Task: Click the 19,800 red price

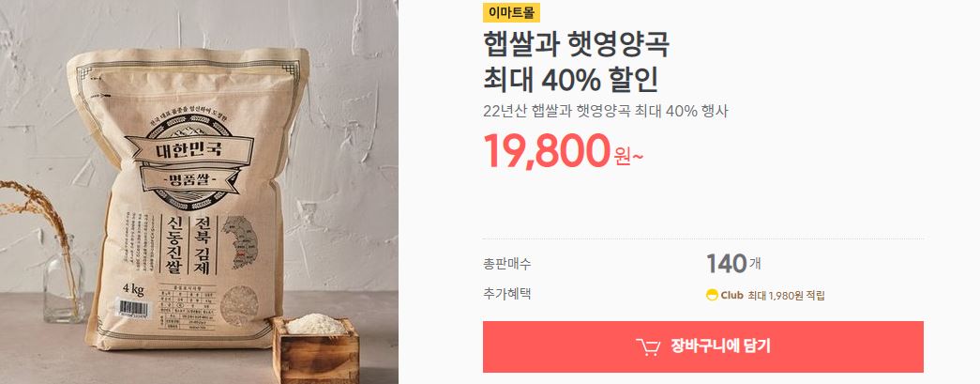Action: coord(547,151)
